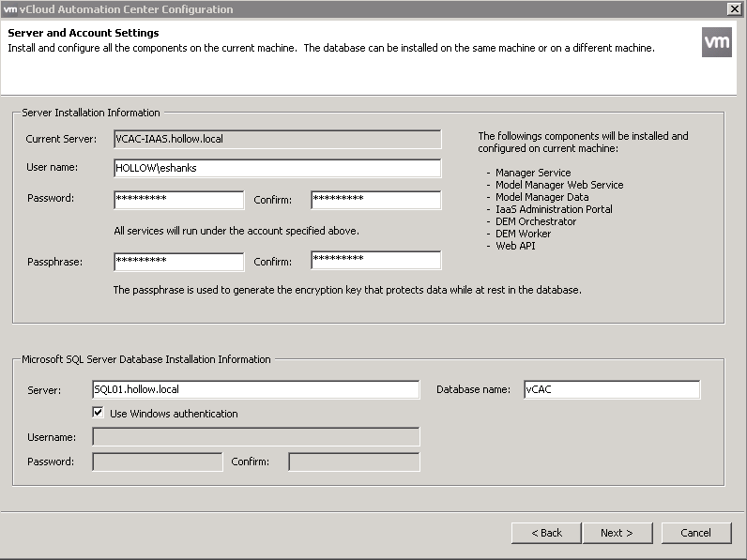This screenshot has height=560, width=747.
Task: Focus the passphrase Confirm field
Action: (x=375, y=261)
